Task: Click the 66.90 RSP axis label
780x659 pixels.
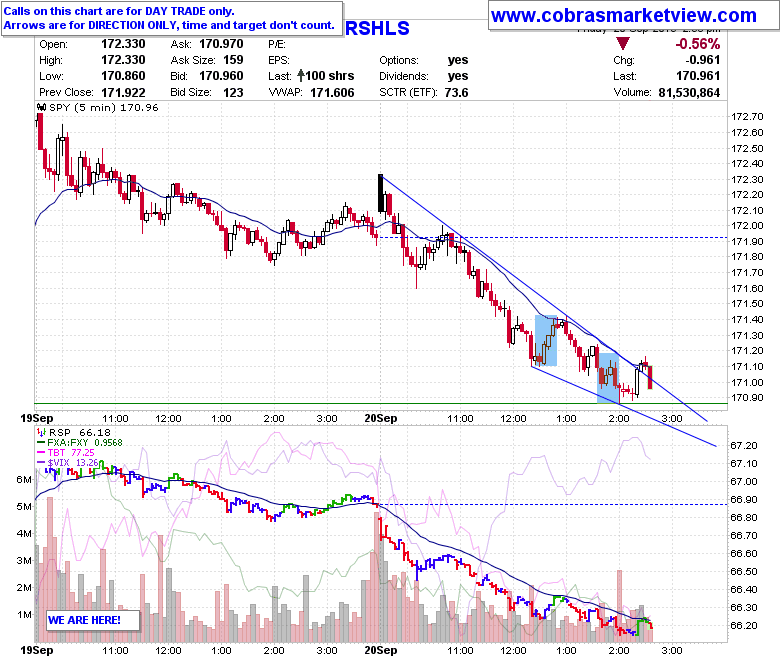Action: (744, 500)
